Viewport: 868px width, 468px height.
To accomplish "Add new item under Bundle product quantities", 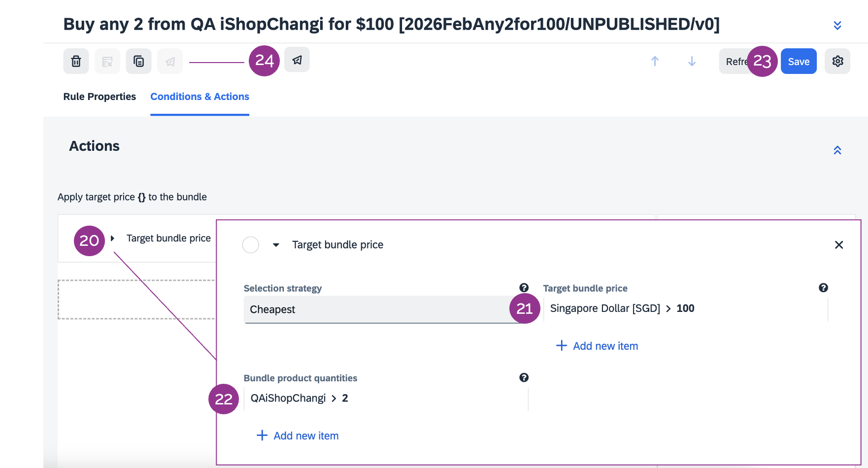I will pyautogui.click(x=298, y=435).
